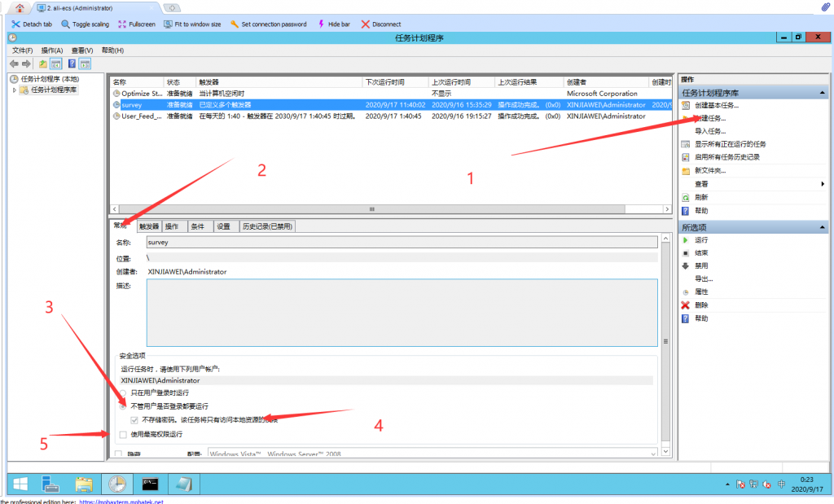Viewport: 834px width, 504px height.
Task: Click the blue help icon in toolbar
Action: pyautogui.click(x=72, y=64)
